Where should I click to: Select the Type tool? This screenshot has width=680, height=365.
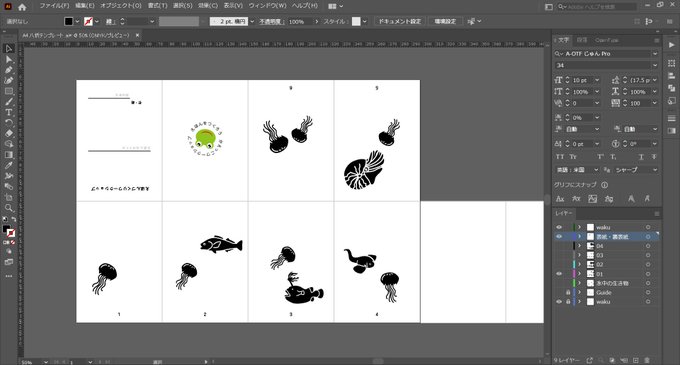9,112
